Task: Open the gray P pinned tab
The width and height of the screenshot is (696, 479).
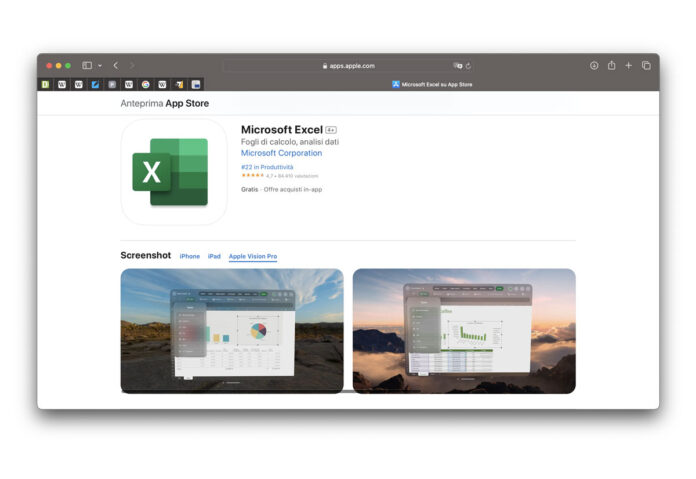Action: click(112, 84)
